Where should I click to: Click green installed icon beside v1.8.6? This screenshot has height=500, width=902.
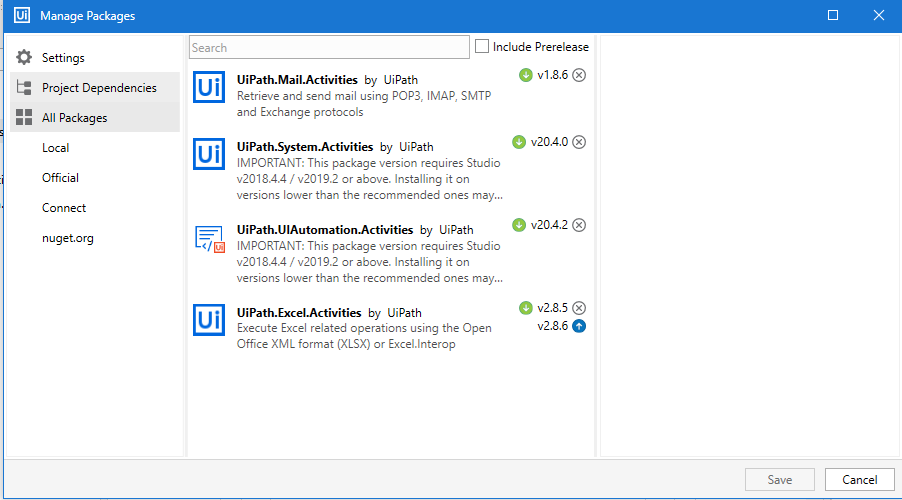pos(526,75)
